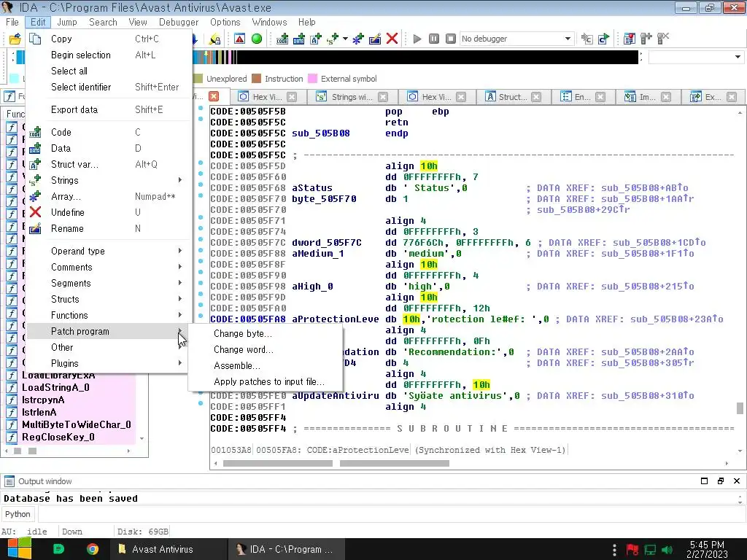Image resolution: width=747 pixels, height=560 pixels.
Task: Click the struct variable toolbar icon
Action: (x=316, y=39)
